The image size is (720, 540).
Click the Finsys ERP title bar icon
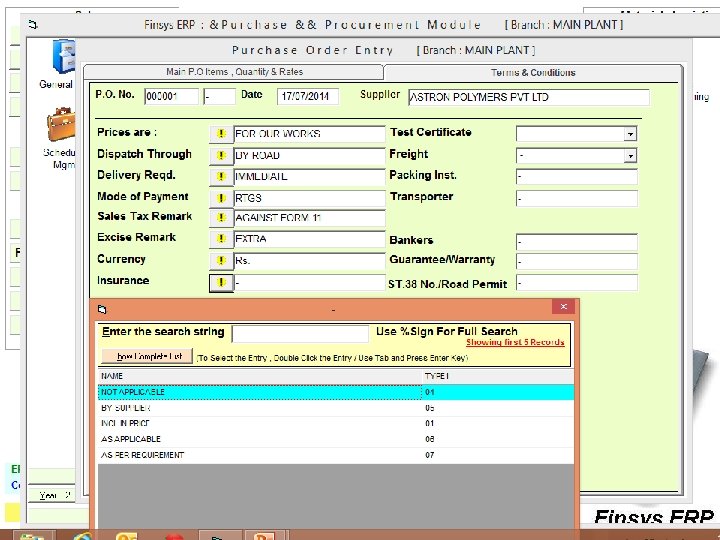[x=33, y=24]
